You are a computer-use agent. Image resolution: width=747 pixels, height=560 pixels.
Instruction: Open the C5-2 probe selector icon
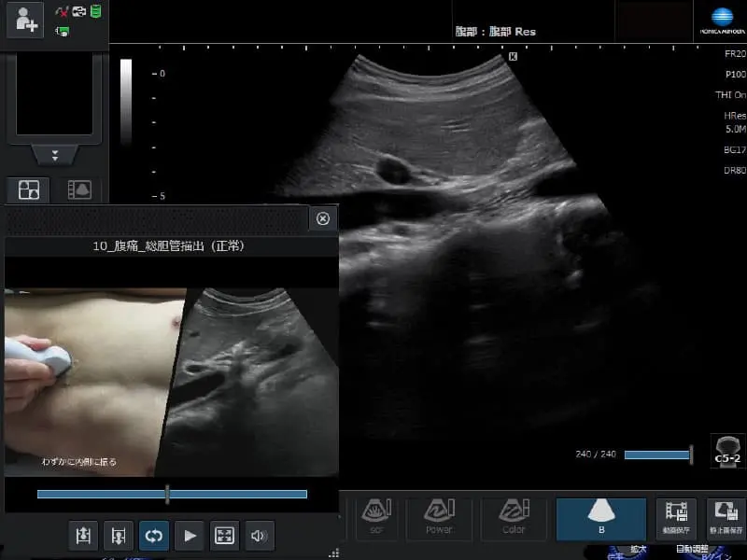(727, 450)
